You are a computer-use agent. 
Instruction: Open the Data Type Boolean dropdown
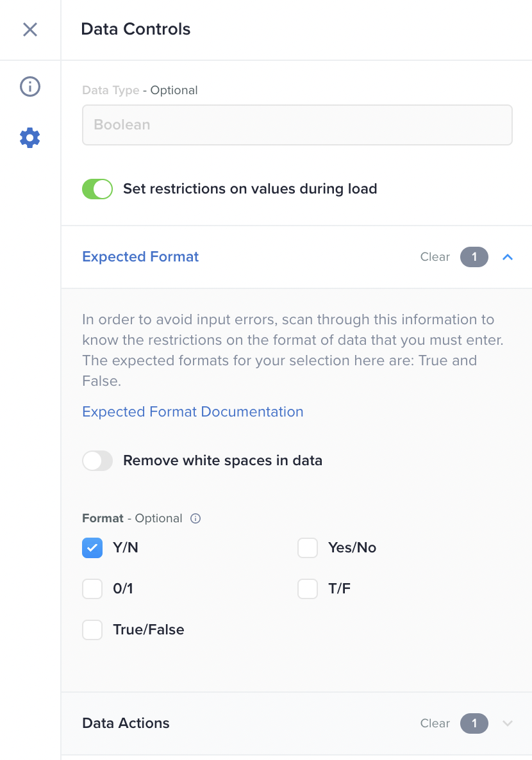(x=297, y=125)
